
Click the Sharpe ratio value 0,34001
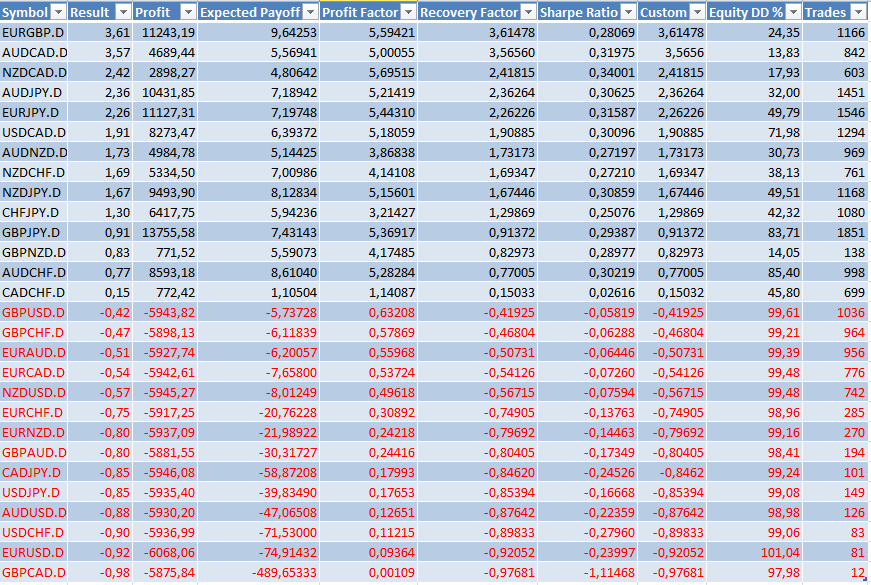tap(612, 73)
